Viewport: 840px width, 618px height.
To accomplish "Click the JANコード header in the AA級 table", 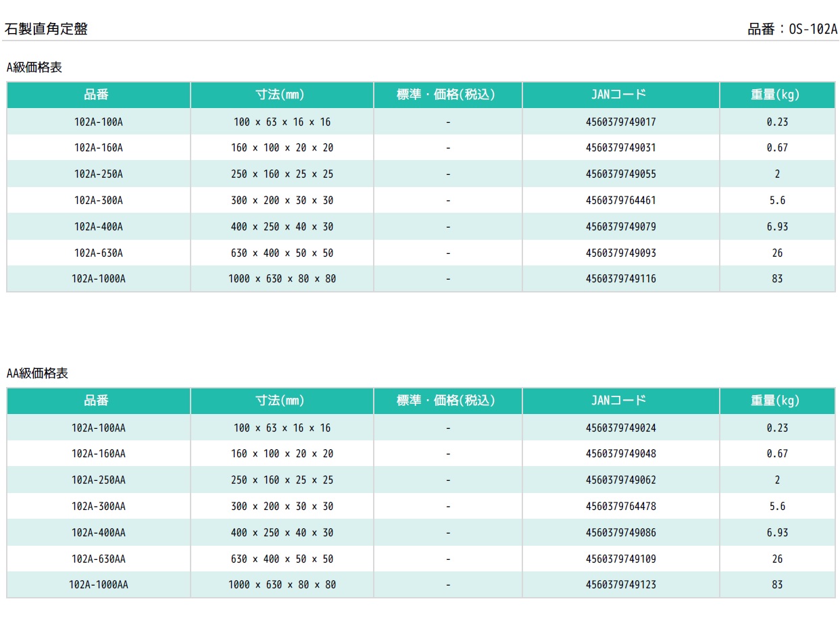I will (x=620, y=401).
